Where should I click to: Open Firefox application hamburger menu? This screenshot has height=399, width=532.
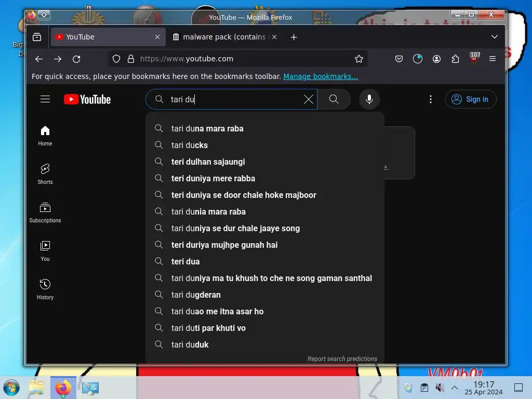coord(493,59)
